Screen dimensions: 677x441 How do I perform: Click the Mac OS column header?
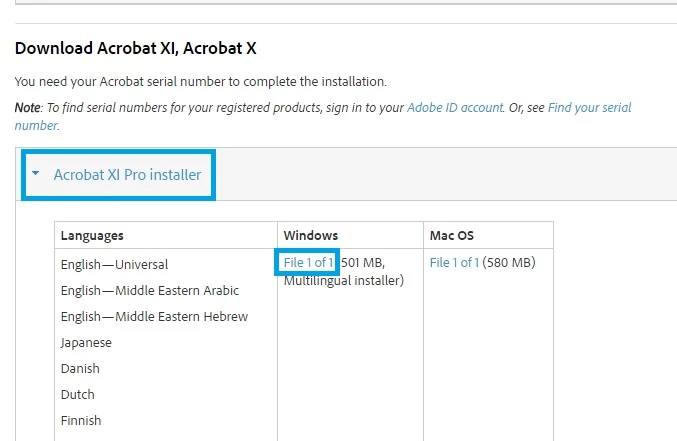click(x=452, y=235)
